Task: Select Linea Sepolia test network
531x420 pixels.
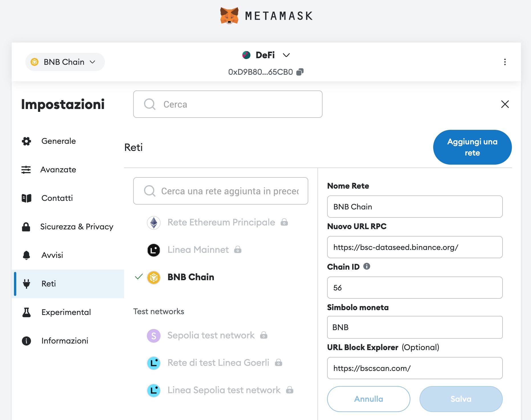Action: pos(224,390)
